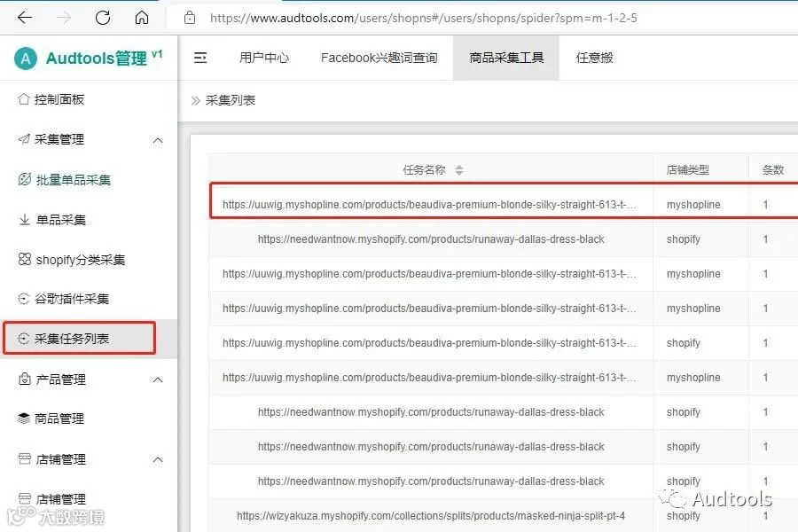Viewport: 798px width, 532px height.
Task: Select seventh row needwantnow dress URL
Action: point(431,412)
